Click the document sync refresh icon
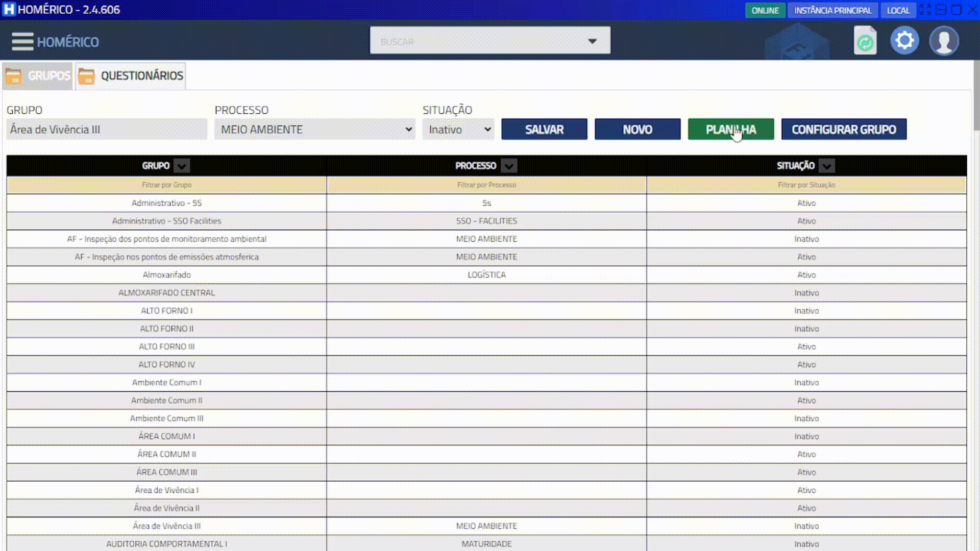The image size is (980, 551). point(865,41)
